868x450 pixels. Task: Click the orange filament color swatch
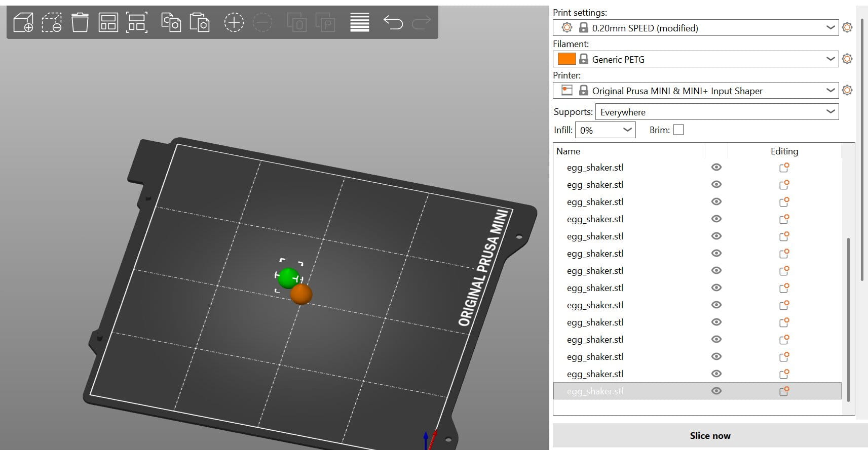567,59
